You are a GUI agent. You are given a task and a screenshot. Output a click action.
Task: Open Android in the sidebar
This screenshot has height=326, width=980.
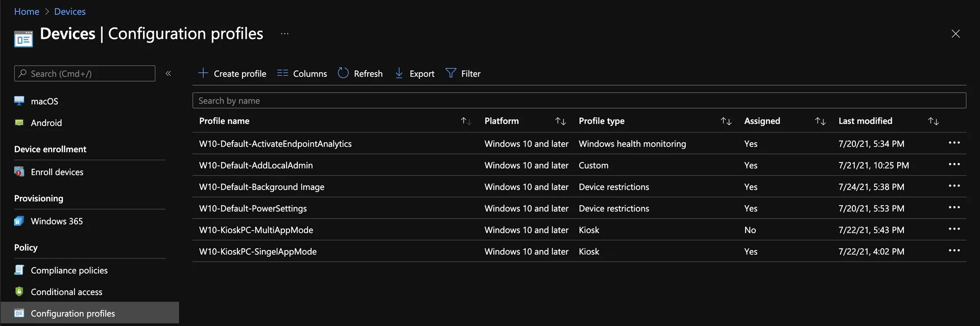click(46, 123)
